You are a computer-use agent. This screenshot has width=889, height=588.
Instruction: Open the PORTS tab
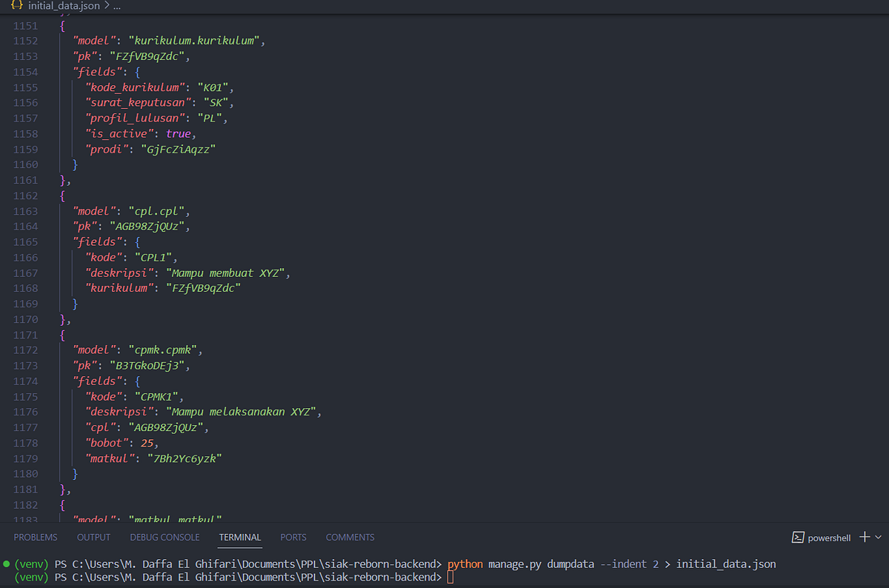(293, 537)
